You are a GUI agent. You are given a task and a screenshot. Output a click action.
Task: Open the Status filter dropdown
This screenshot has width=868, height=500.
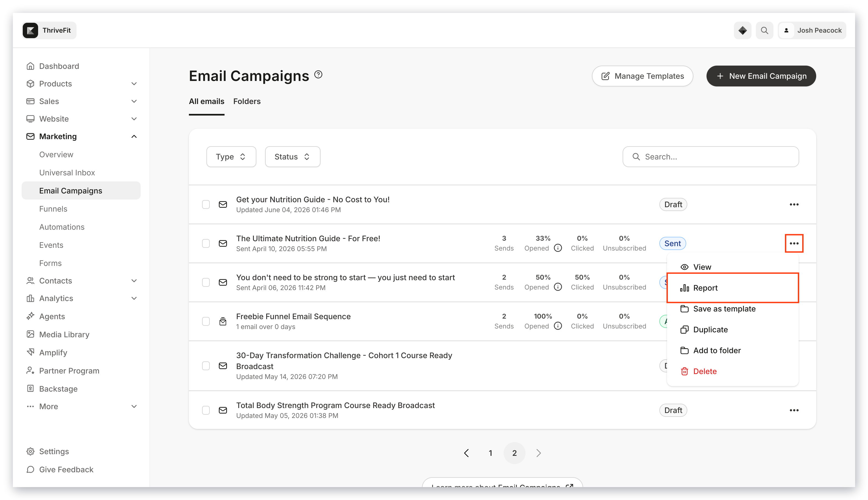[x=292, y=157]
